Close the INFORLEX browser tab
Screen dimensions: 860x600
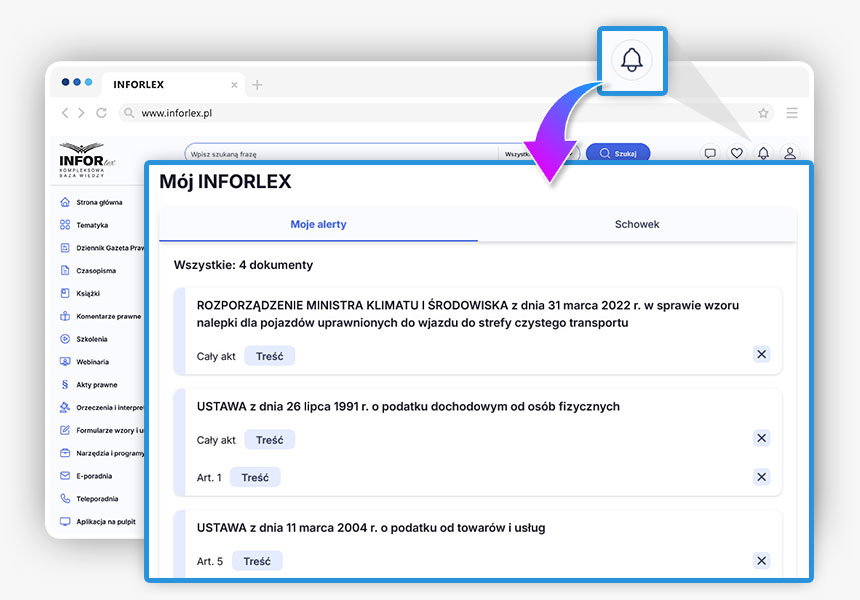pos(235,85)
